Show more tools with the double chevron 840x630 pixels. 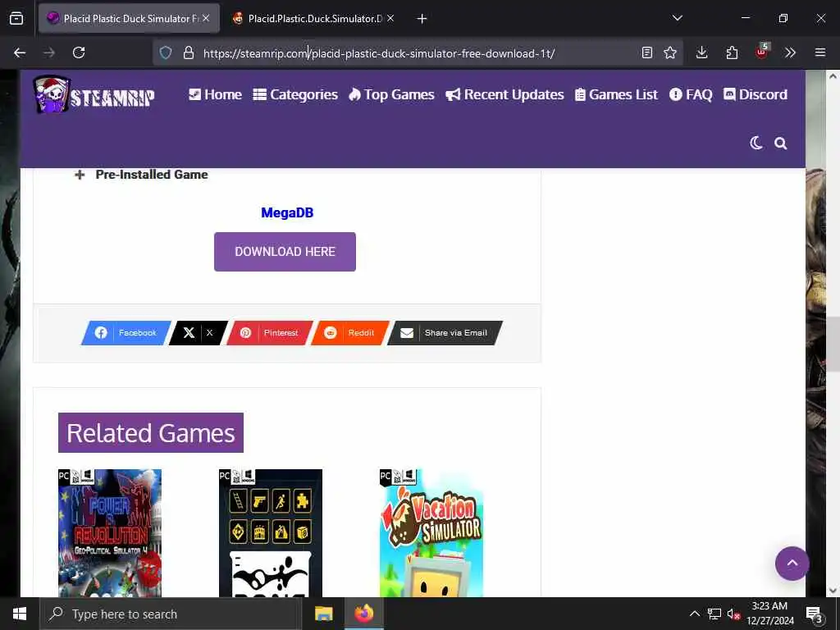click(x=790, y=52)
